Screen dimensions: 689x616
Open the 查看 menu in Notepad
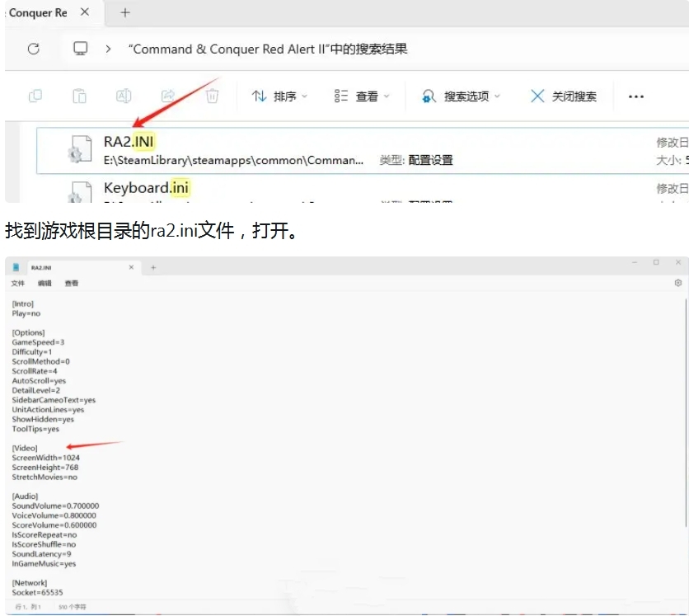pyautogui.click(x=71, y=283)
